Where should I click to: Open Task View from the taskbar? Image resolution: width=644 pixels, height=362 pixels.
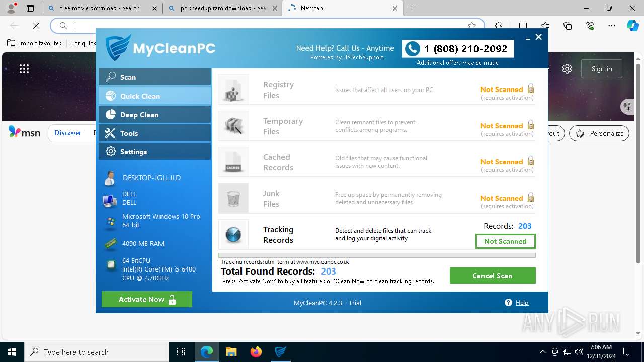181,352
